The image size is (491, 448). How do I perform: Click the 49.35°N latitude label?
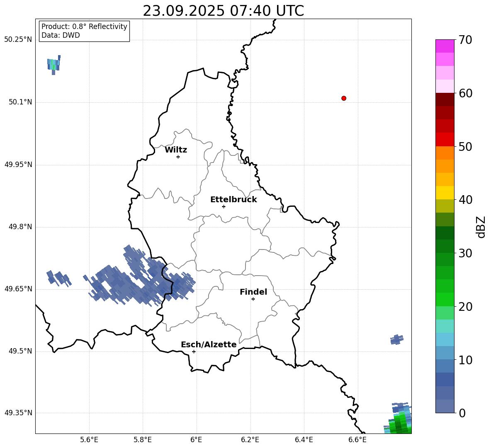coord(18,413)
